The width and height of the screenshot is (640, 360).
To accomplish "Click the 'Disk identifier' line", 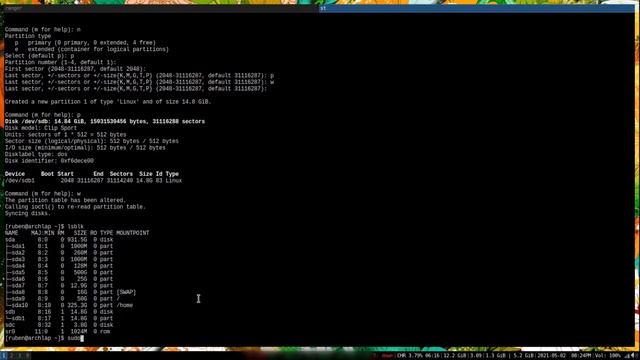I will (49, 161).
